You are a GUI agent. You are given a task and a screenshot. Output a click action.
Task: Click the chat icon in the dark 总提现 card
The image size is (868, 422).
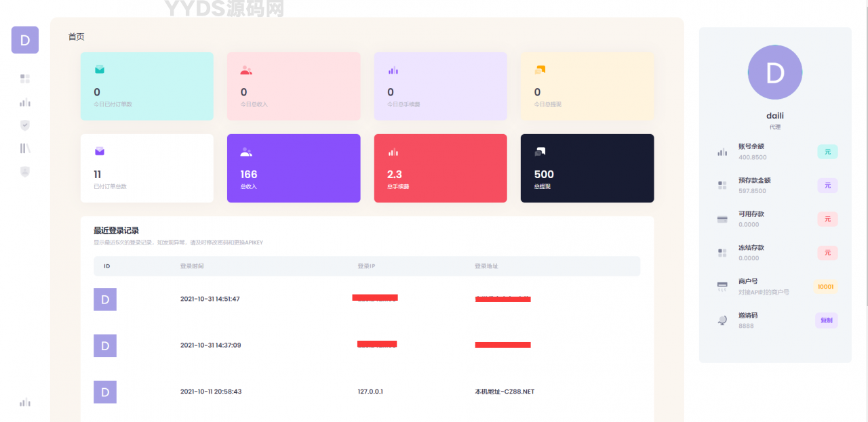coord(540,152)
